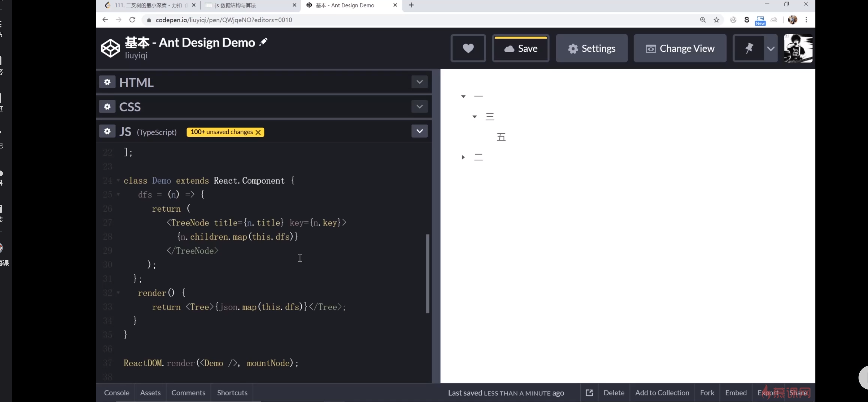Click the pencil icon to edit title
The width and height of the screenshot is (868, 402).
click(263, 42)
